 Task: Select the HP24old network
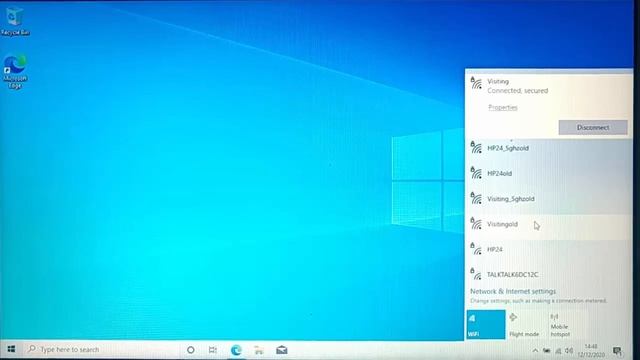(x=549, y=173)
